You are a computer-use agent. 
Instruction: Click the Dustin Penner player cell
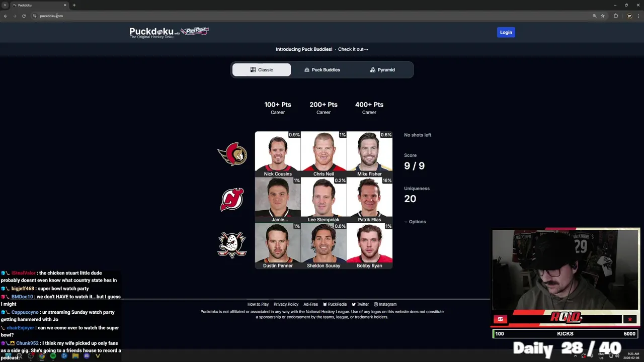(x=278, y=246)
